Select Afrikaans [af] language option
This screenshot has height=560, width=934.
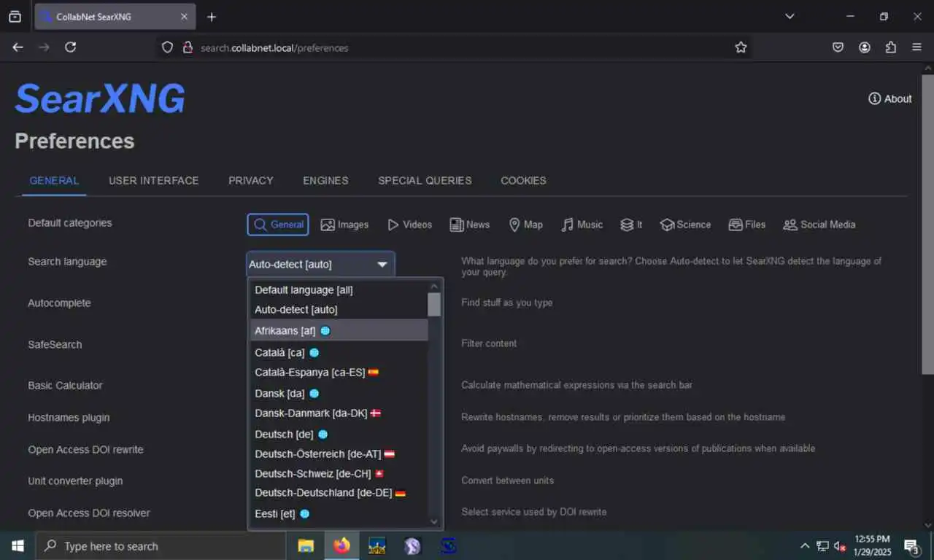[339, 330]
